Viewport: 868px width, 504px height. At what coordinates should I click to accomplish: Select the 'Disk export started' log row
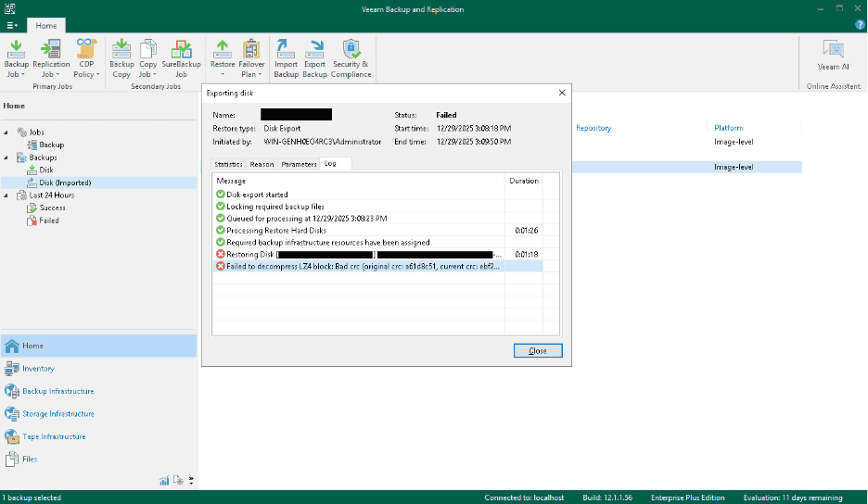[x=377, y=195]
